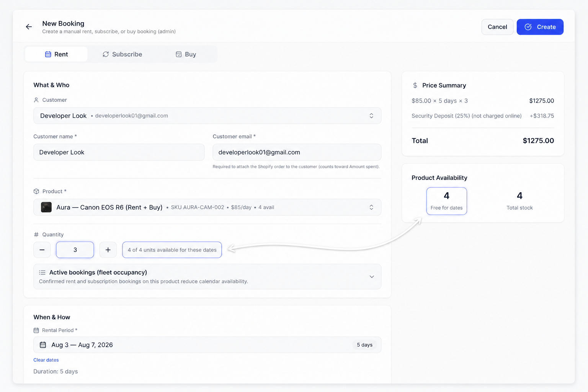588x392 pixels.
Task: Click the Clear dates link
Action: click(46, 360)
